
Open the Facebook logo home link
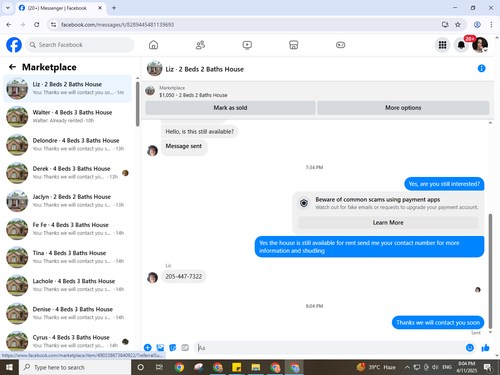[14, 45]
